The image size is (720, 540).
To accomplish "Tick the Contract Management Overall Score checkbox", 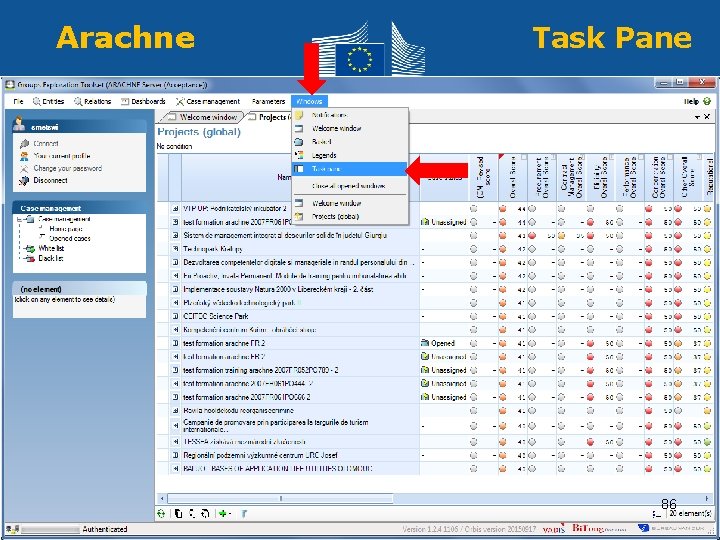I will pyautogui.click(x=582, y=158).
